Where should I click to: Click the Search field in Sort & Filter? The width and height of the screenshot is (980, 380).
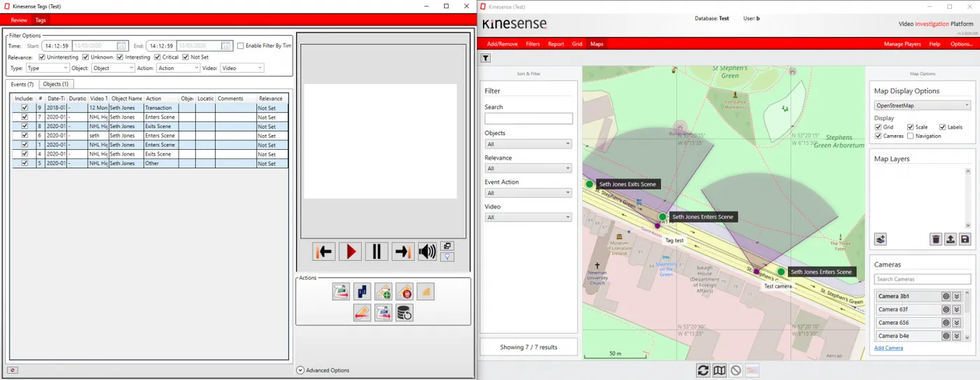point(528,119)
